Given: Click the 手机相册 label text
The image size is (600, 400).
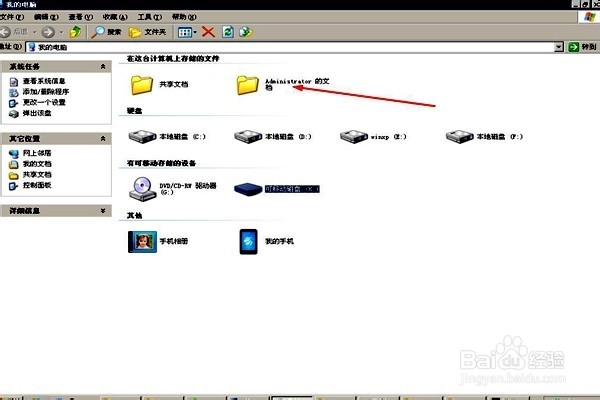Looking at the screenshot, I should [174, 241].
